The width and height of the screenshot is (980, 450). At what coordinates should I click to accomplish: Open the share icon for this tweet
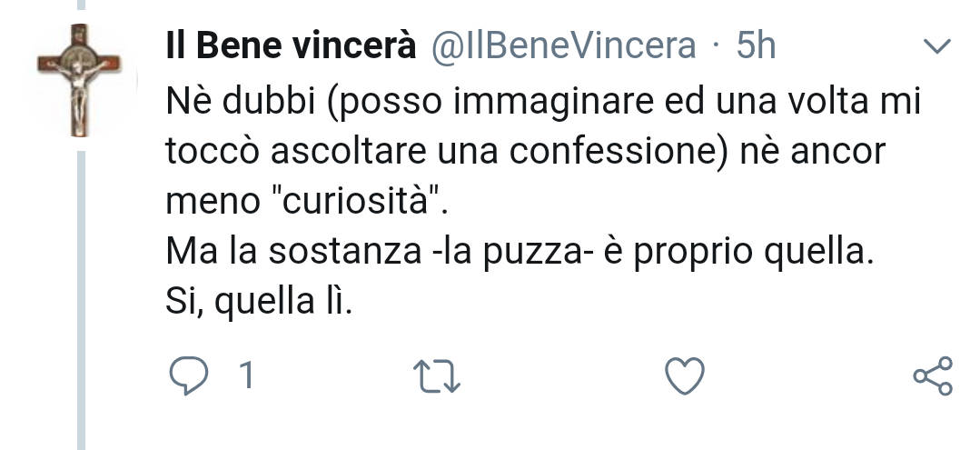[933, 376]
